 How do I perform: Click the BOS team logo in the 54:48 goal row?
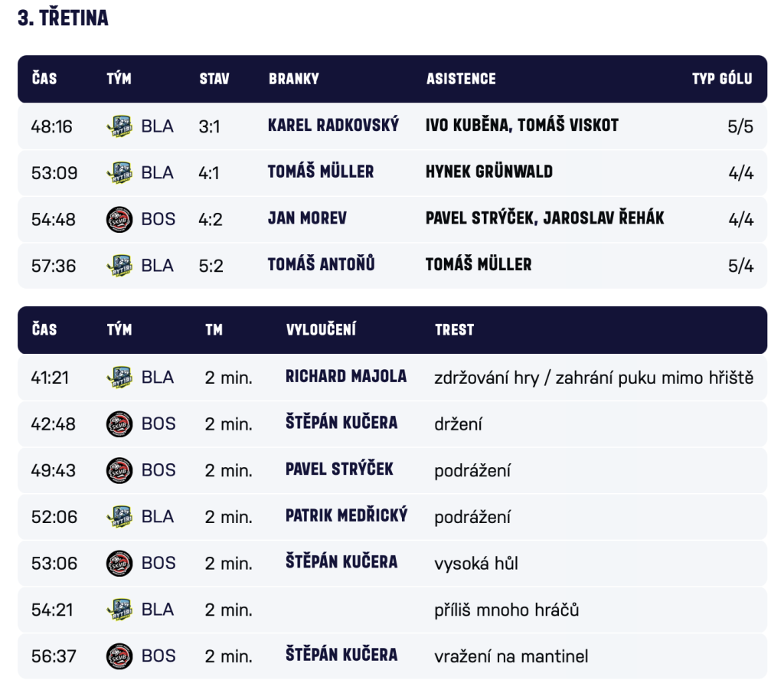119,219
